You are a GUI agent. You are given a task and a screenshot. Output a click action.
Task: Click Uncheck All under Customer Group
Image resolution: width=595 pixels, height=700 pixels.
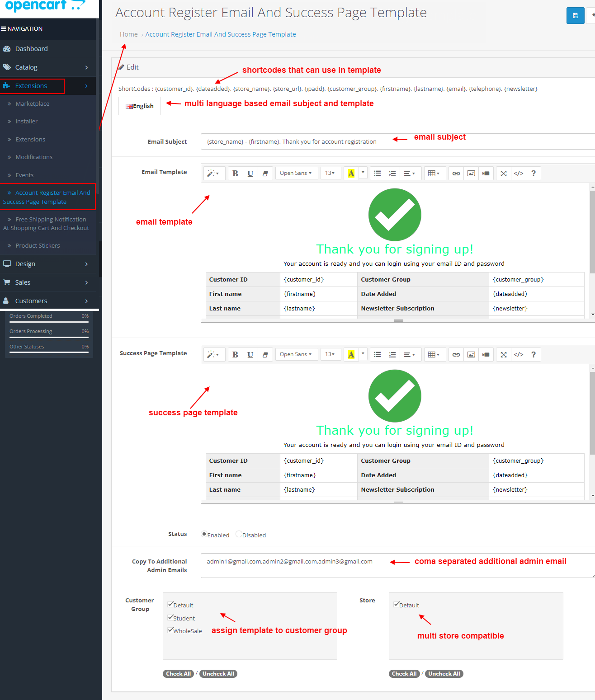coord(218,674)
